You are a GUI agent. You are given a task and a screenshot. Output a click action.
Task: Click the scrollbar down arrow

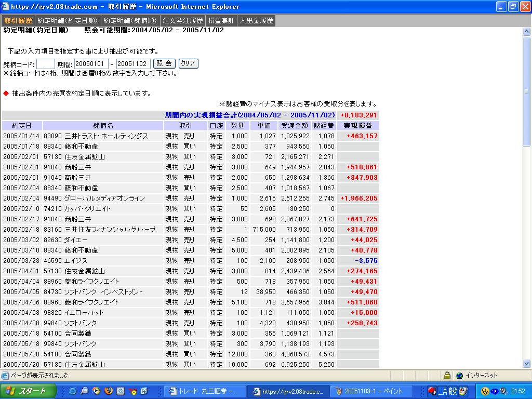coord(527,364)
